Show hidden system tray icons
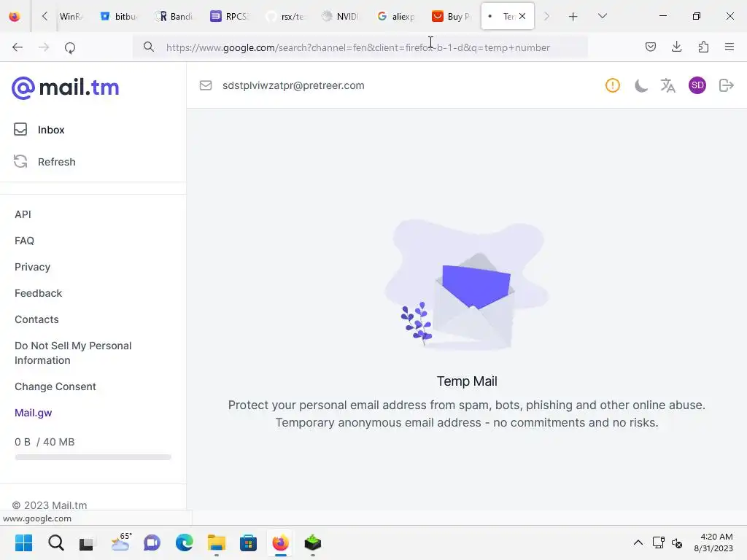The image size is (747, 560). point(638,542)
